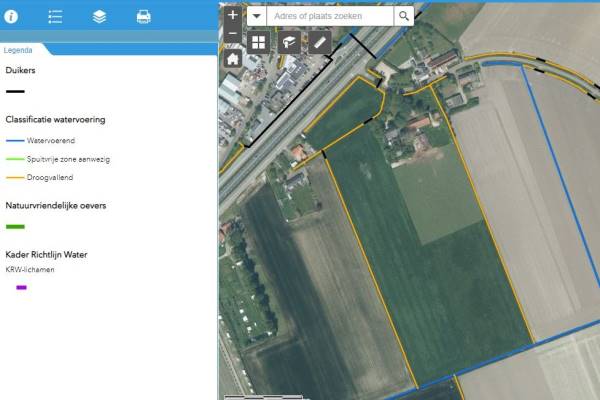
Task: Click the black Duikers line symbol
Action: tap(15, 91)
